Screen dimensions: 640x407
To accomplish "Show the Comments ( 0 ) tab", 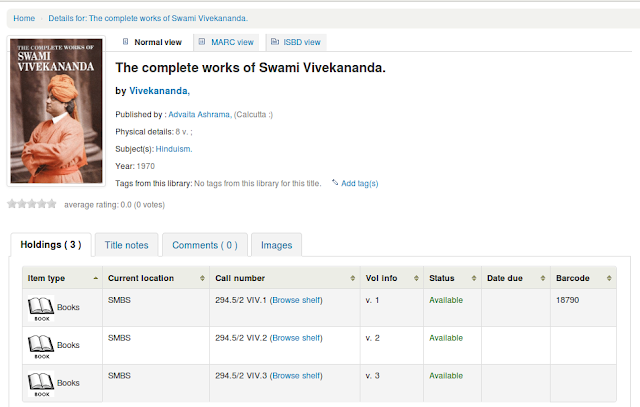I will point(204,245).
